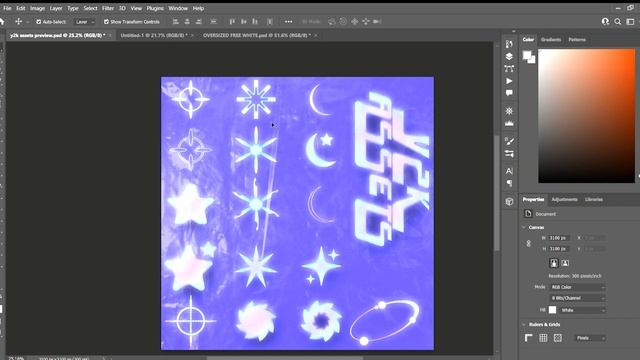The image size is (640, 360).
Task: Uncheck Show Transform Controls checkbox
Action: point(106,22)
